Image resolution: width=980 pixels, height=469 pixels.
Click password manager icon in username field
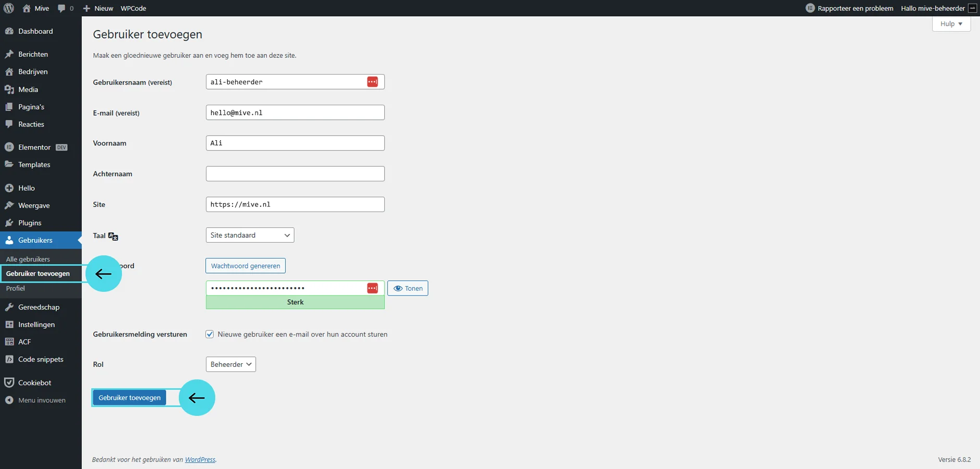pos(372,82)
